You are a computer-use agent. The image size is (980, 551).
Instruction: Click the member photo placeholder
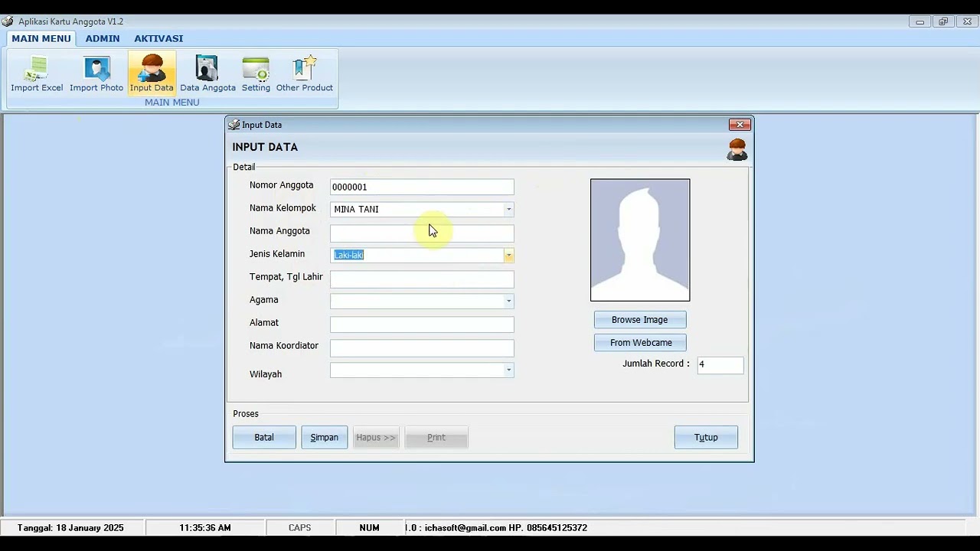point(640,240)
